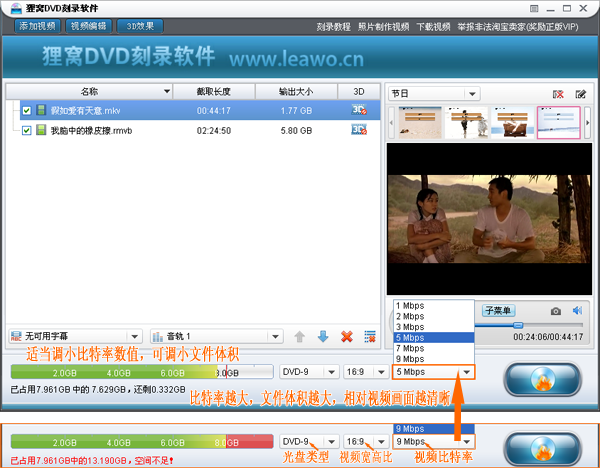The image size is (600, 468).
Task: Click the burn disc flame button
Action: (x=543, y=378)
